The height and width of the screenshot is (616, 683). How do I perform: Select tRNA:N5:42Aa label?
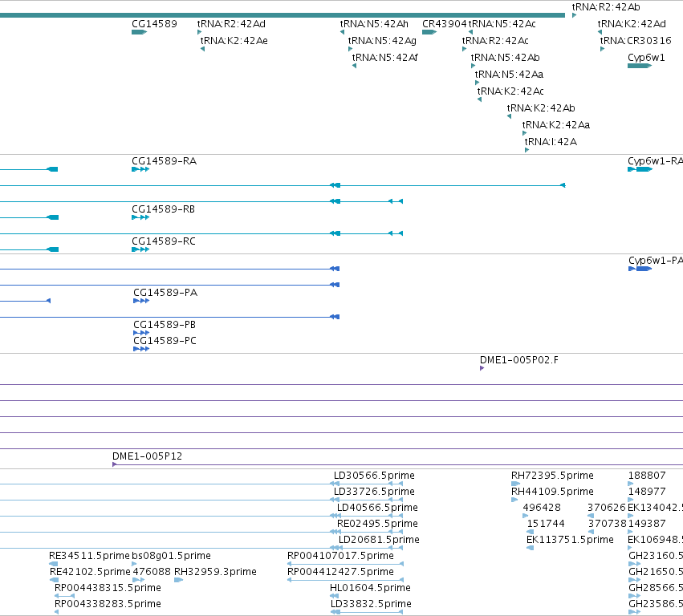tap(509, 75)
